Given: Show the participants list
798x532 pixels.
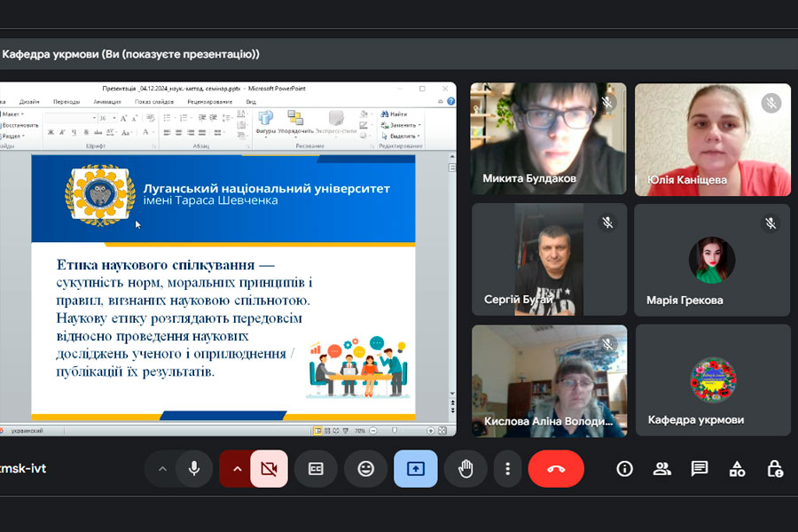Looking at the screenshot, I should tap(661, 468).
